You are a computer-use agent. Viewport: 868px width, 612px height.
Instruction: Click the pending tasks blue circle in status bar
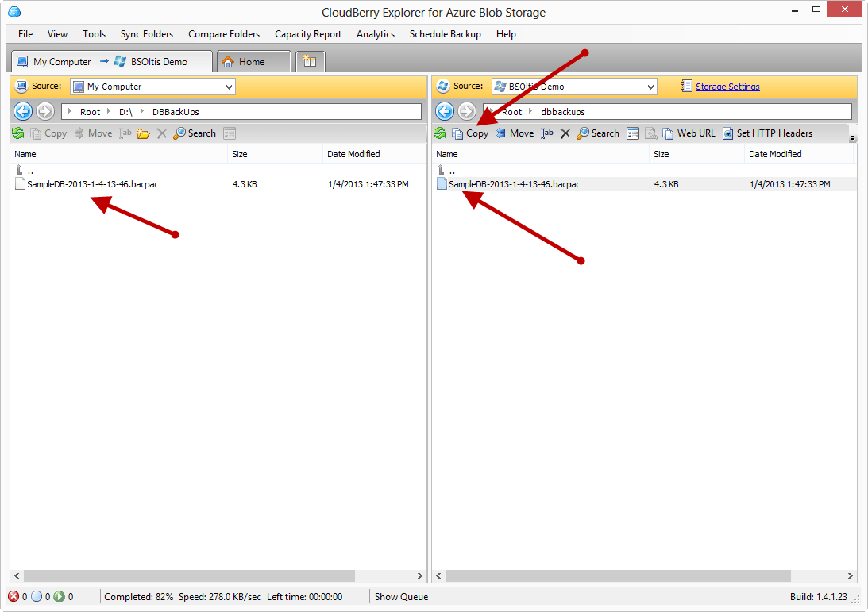pyautogui.click(x=37, y=596)
